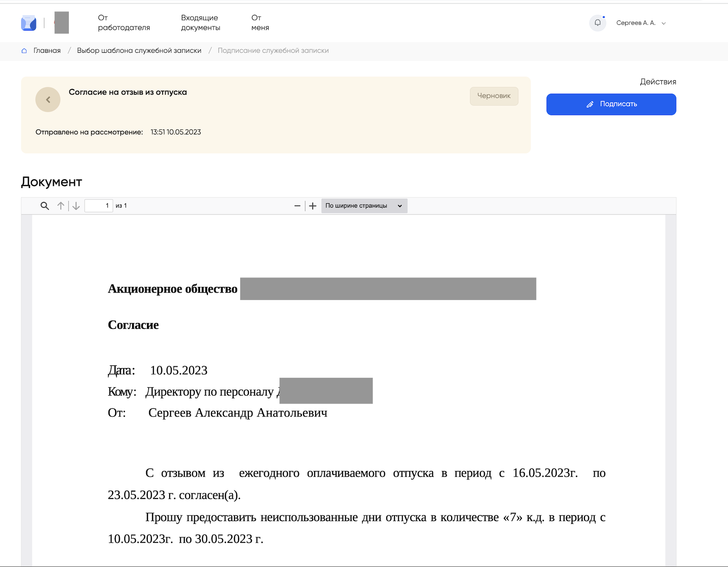Image resolution: width=728 pixels, height=567 pixels.
Task: Open search in document viewer
Action: pos(44,206)
